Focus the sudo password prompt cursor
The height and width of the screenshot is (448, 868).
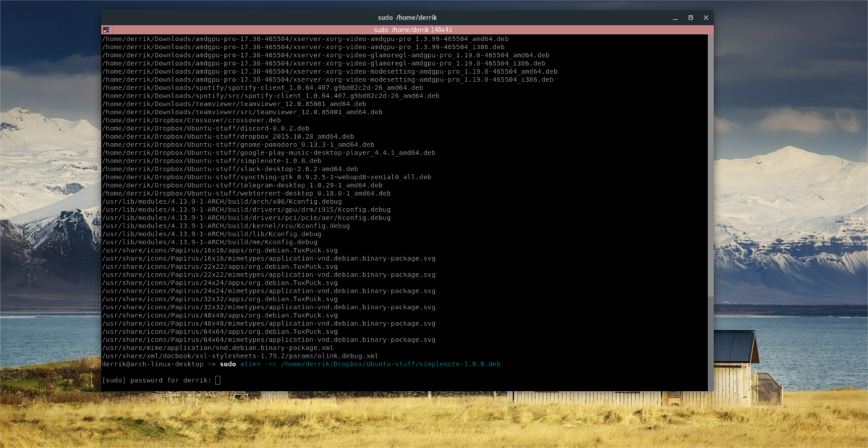pos(218,380)
